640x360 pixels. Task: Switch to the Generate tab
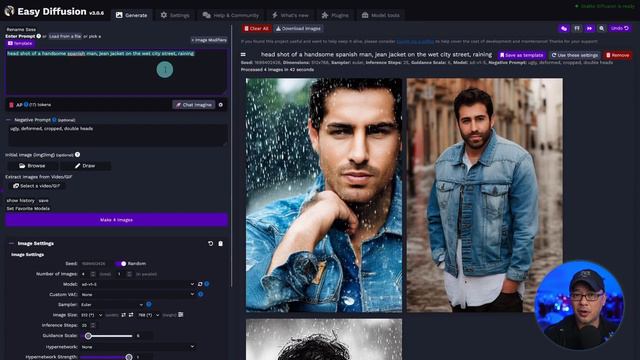pos(131,15)
